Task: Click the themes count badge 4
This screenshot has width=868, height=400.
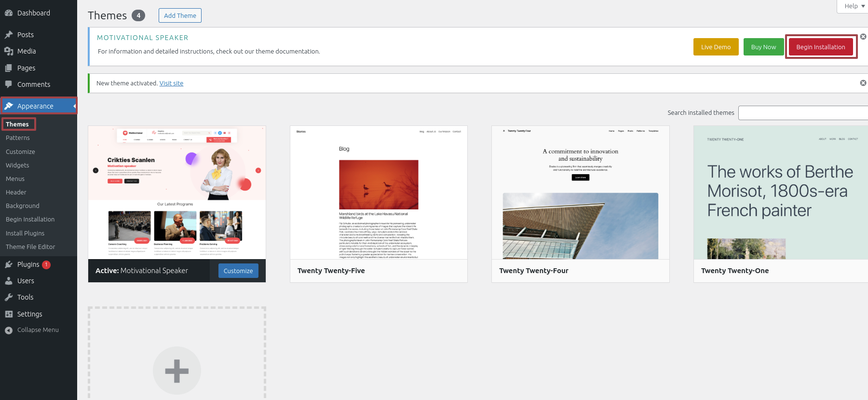Action: pyautogui.click(x=138, y=15)
